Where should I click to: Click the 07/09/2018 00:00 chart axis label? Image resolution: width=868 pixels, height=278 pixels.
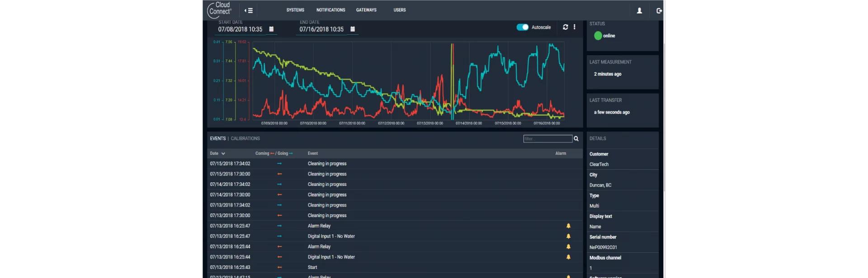[x=274, y=123]
